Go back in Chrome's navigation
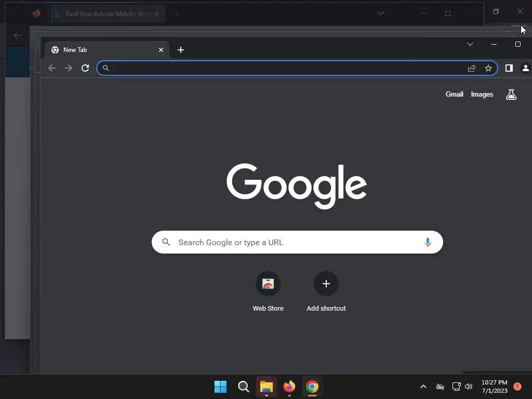 pos(52,68)
